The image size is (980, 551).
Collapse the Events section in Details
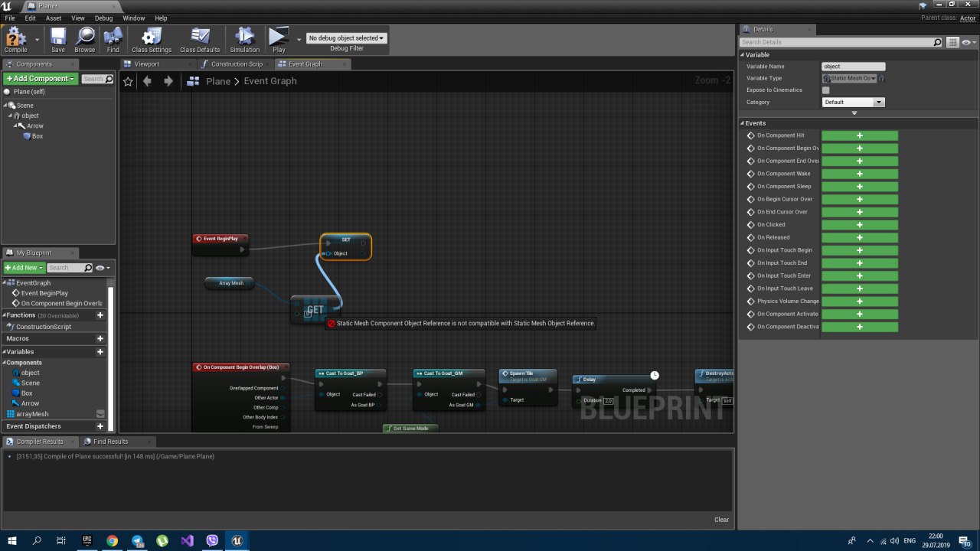pos(742,123)
